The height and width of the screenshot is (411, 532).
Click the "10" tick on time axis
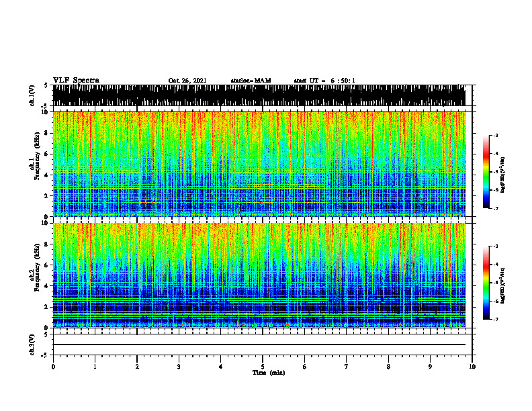click(x=472, y=367)
